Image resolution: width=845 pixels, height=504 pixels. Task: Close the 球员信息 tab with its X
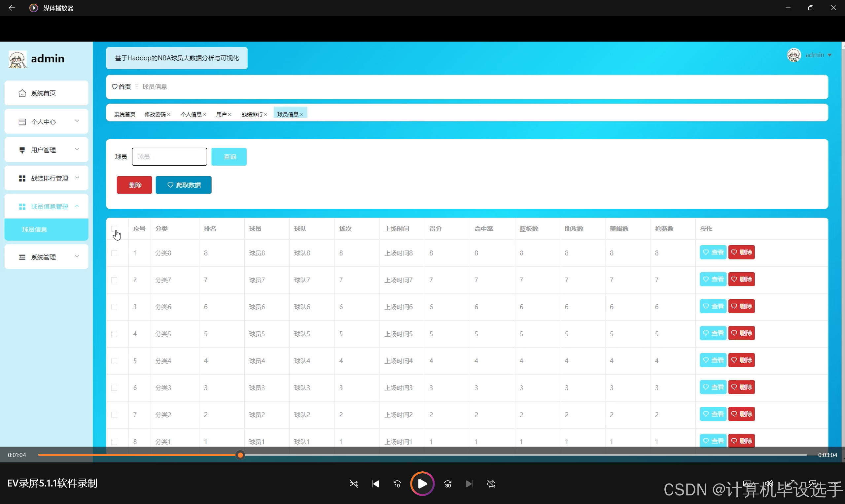click(x=301, y=115)
